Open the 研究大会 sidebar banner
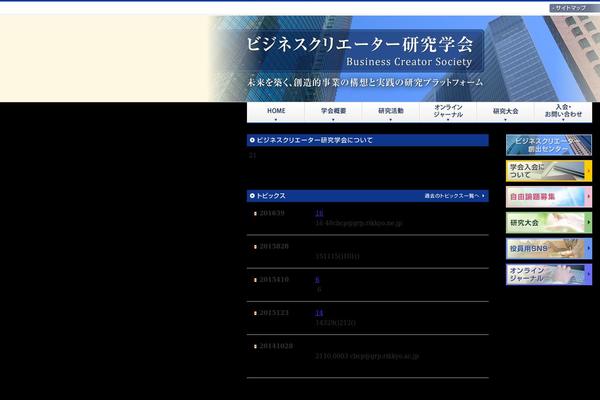The image size is (600, 400). 549,223
